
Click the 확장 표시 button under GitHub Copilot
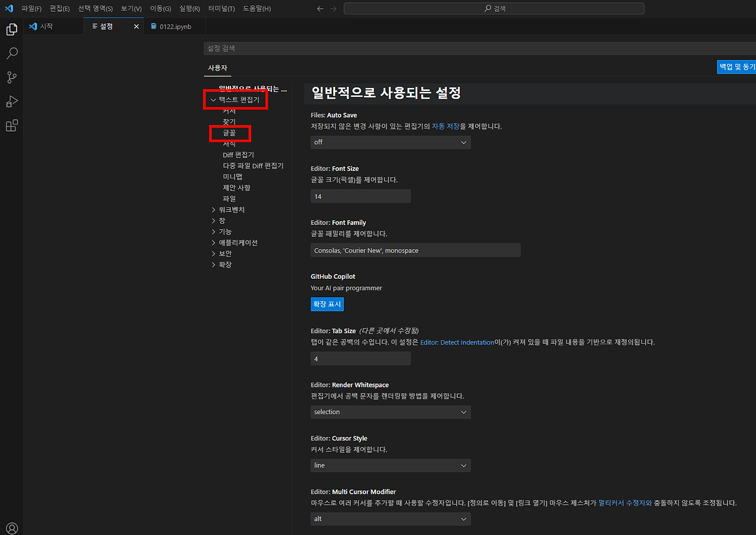pyautogui.click(x=327, y=304)
